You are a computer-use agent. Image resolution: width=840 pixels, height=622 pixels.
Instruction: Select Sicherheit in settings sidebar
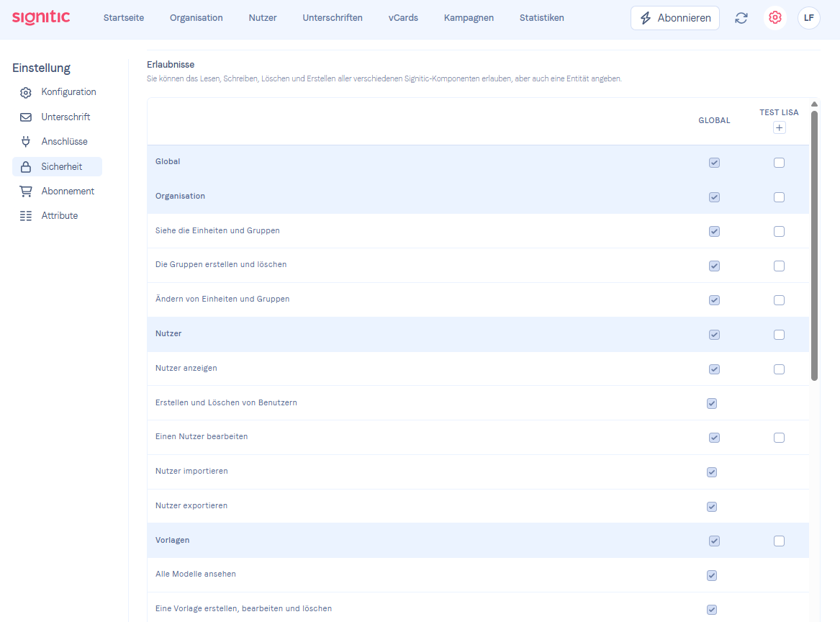coord(58,166)
